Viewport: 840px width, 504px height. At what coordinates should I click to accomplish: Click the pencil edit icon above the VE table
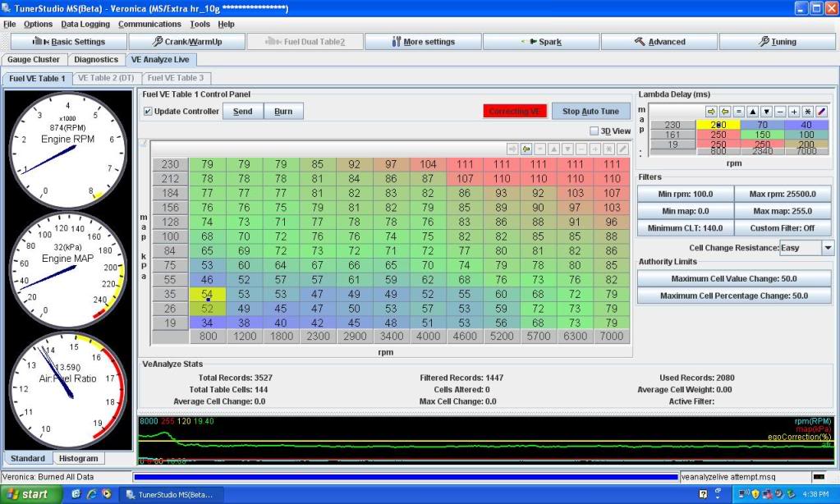(x=623, y=149)
